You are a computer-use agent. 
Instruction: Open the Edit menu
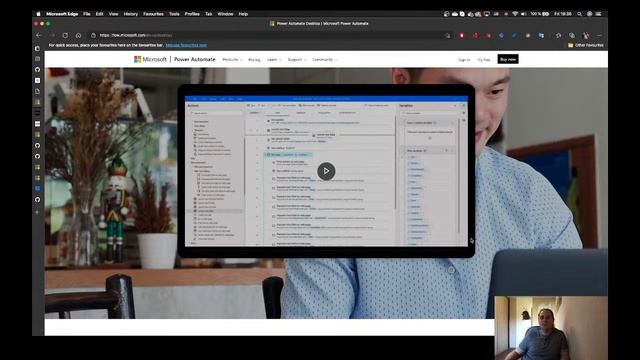pyautogui.click(x=99, y=14)
